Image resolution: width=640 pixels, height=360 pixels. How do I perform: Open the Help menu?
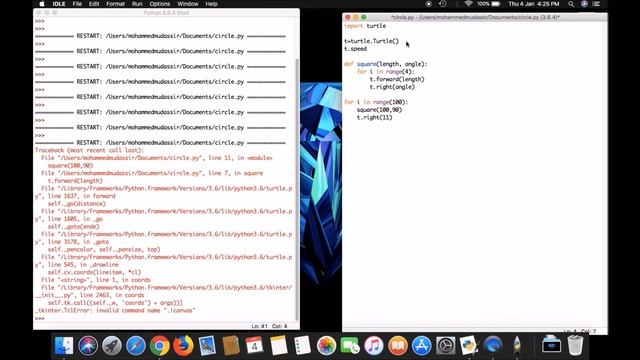tap(211, 4)
